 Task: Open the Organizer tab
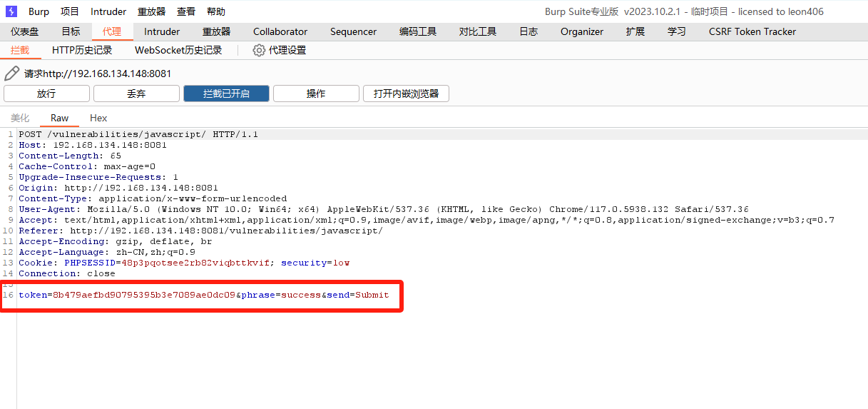tap(582, 31)
